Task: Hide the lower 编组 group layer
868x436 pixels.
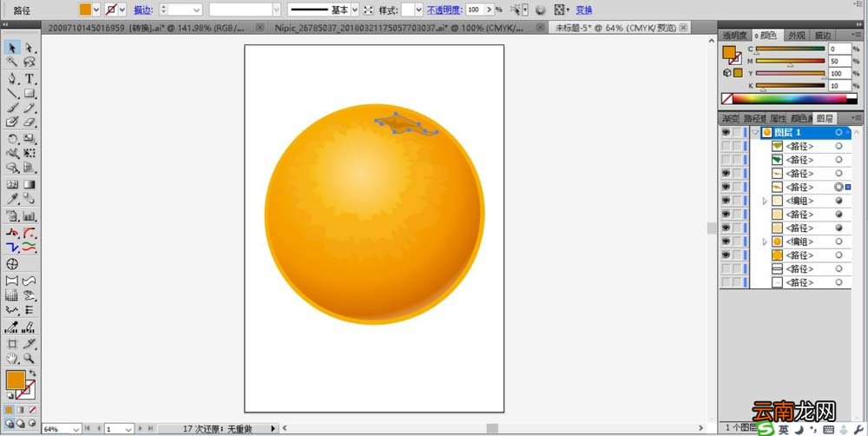Action: (x=726, y=241)
